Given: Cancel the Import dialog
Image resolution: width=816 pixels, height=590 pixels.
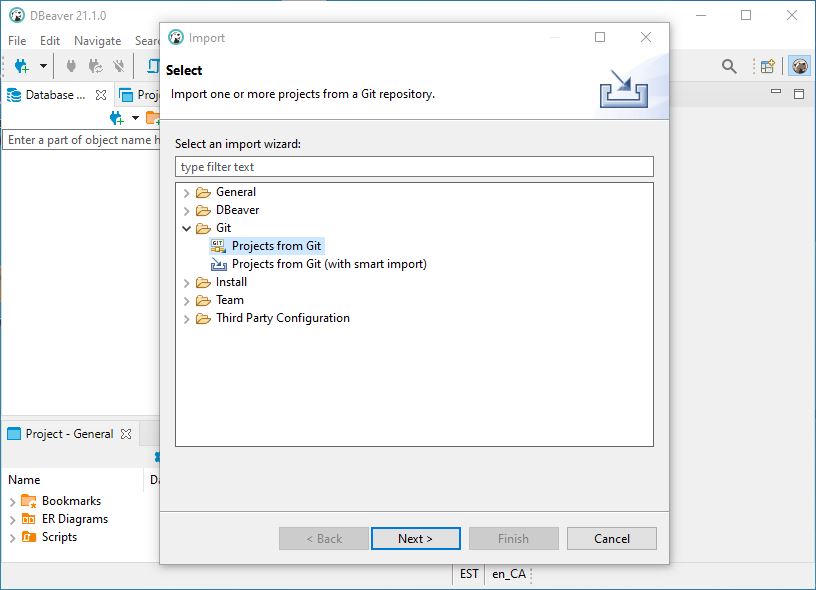Looking at the screenshot, I should click(x=611, y=538).
